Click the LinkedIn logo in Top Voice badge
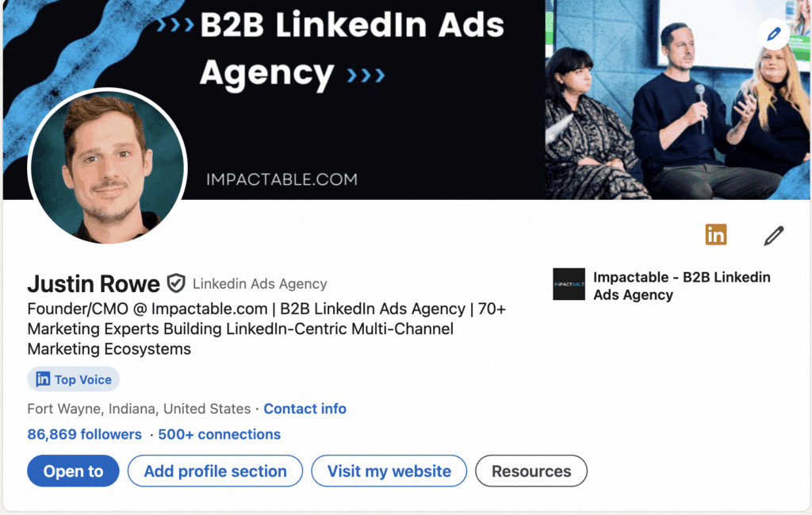Image resolution: width=812 pixels, height=515 pixels. (x=43, y=379)
